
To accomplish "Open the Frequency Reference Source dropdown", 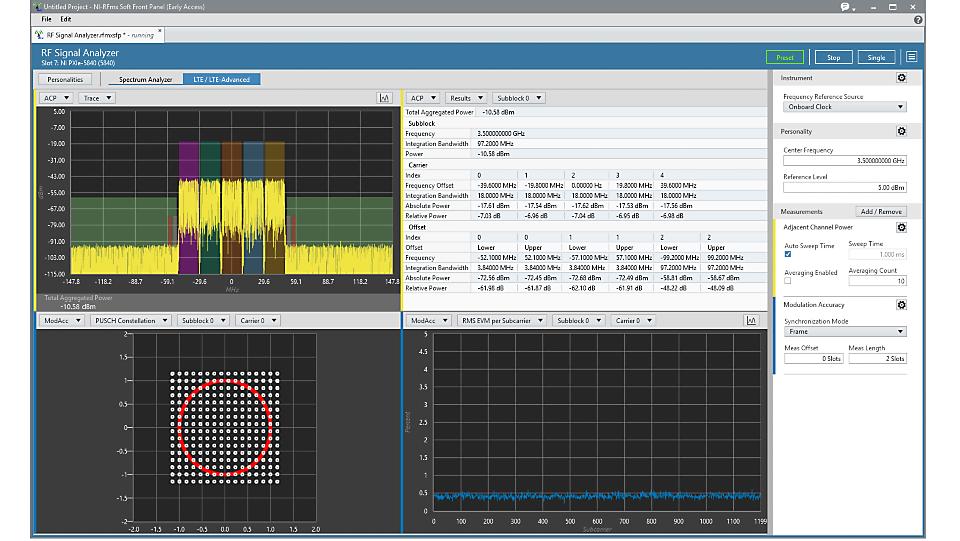I will 844,106.
